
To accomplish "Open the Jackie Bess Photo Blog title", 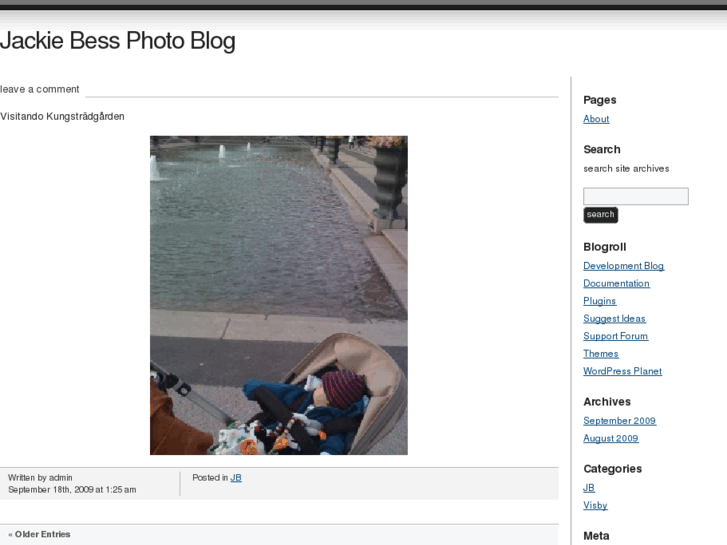I will tap(118, 41).
